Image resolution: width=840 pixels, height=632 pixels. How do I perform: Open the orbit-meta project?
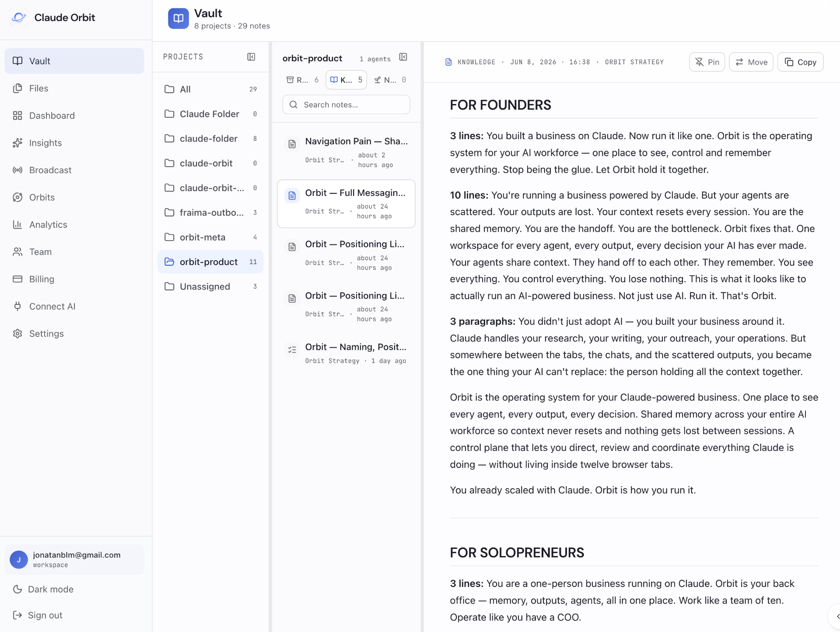pyautogui.click(x=210, y=237)
